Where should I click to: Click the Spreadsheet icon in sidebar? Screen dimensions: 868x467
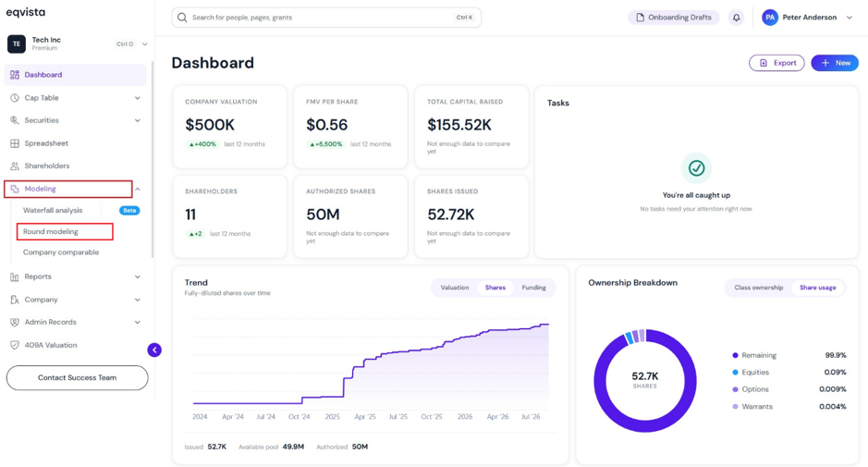tap(15, 143)
